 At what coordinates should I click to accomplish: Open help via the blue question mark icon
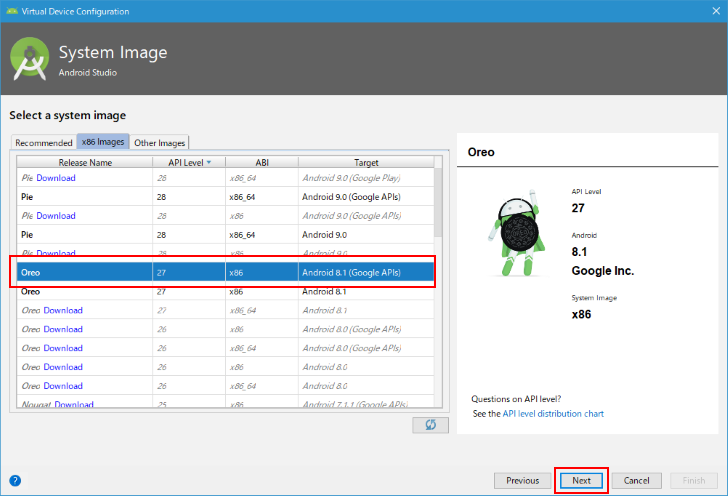15,480
